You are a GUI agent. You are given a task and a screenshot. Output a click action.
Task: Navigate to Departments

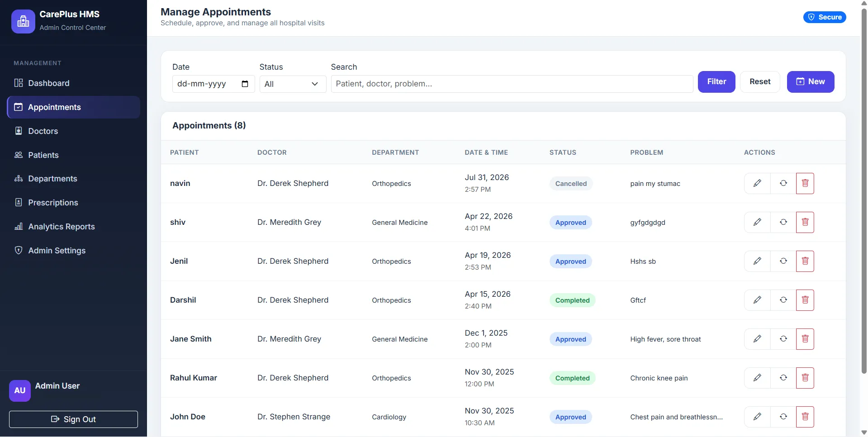(x=74, y=179)
